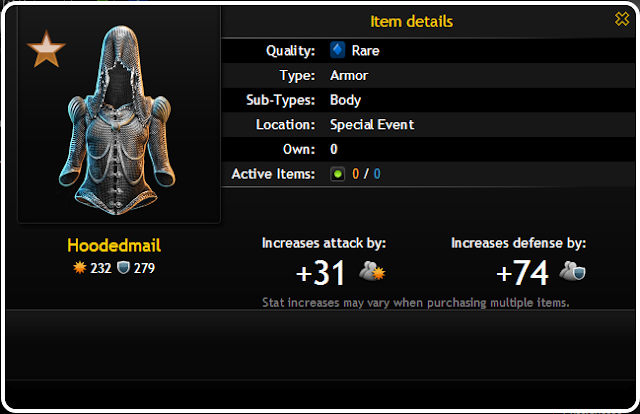Click the blue Rare quality gem icon
This screenshot has height=414, width=640.
338,50
